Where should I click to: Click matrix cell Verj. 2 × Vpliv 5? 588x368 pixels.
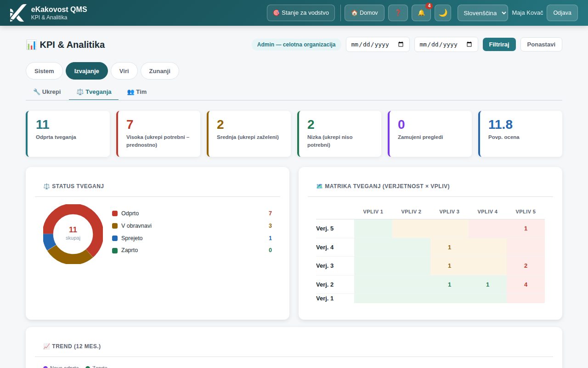[x=526, y=285]
